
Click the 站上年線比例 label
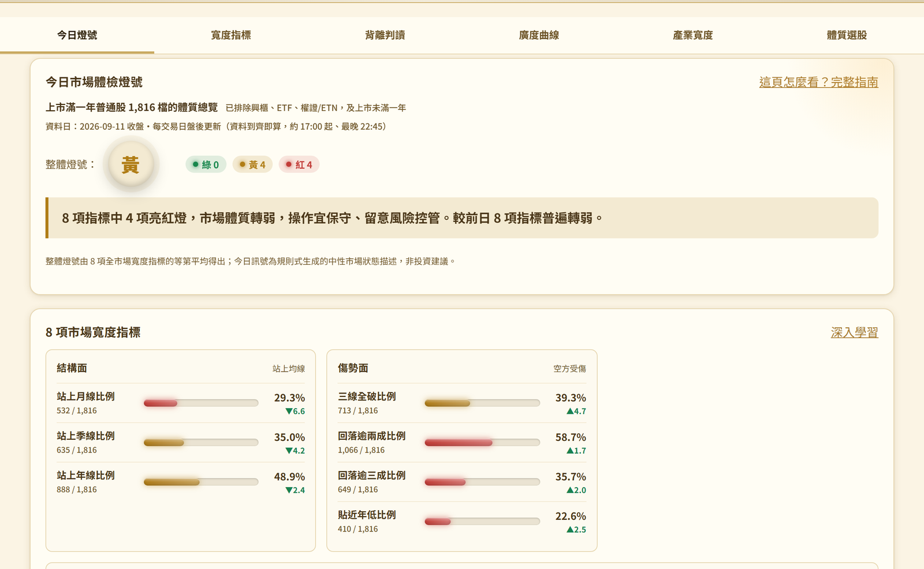pyautogui.click(x=85, y=476)
